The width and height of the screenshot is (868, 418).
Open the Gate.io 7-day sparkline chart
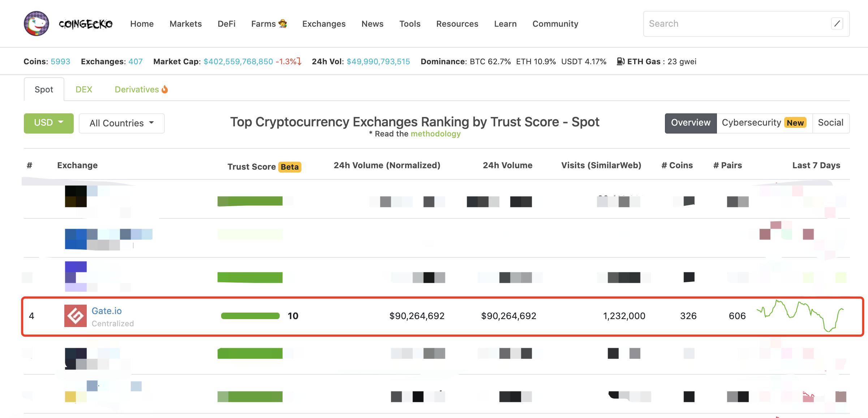(x=800, y=316)
